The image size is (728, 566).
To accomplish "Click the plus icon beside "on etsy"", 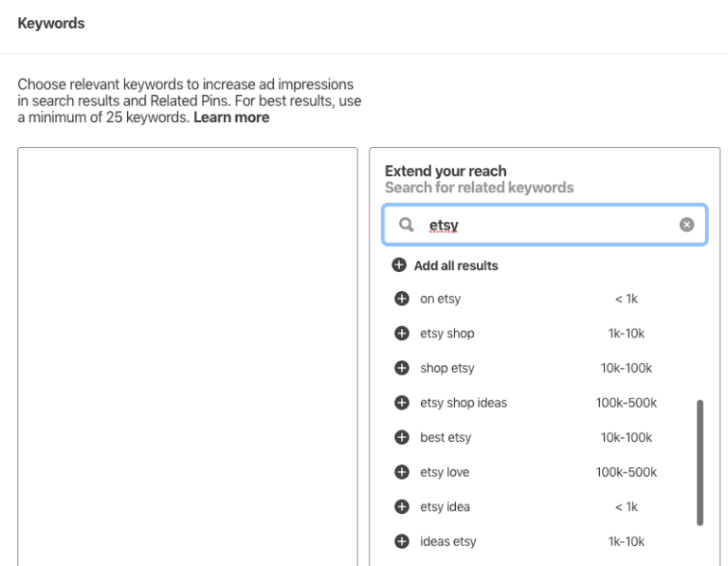I will pos(401,299).
